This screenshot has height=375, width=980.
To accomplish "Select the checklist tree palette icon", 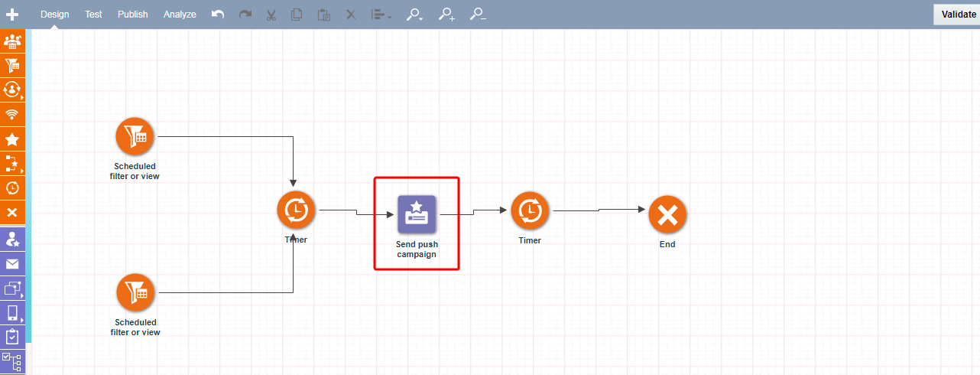I will click(12, 361).
